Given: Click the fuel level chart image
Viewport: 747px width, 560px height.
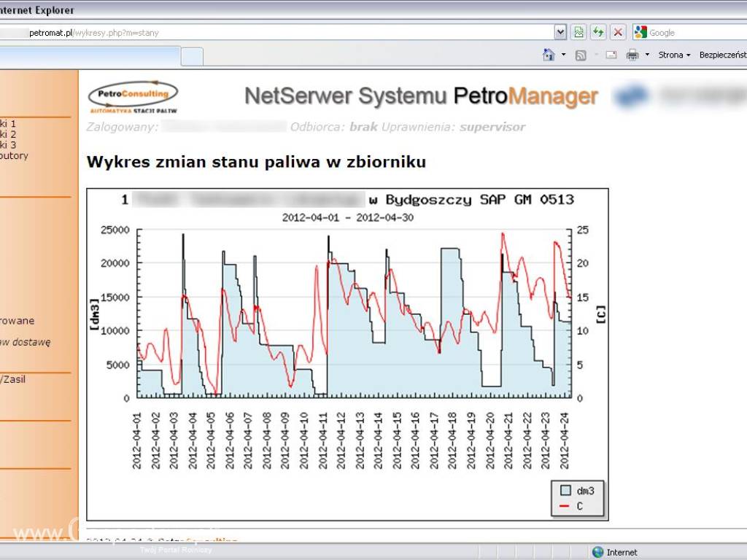Looking at the screenshot, I should click(347, 354).
